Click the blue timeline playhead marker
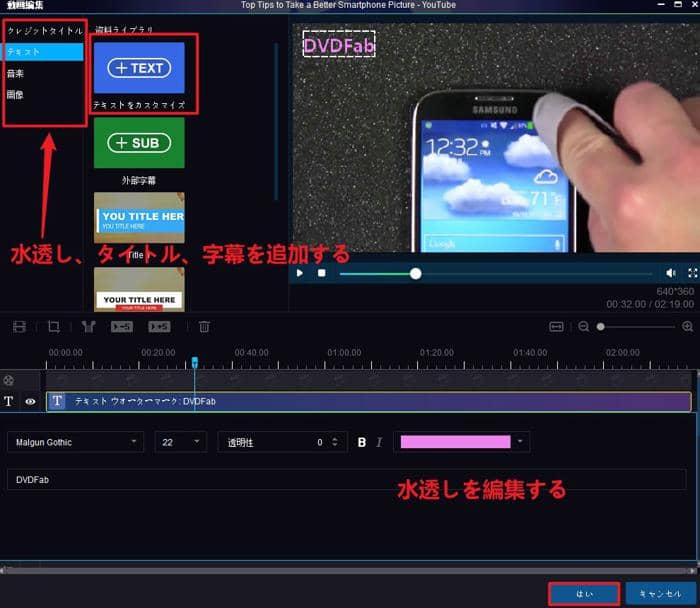 (195, 362)
